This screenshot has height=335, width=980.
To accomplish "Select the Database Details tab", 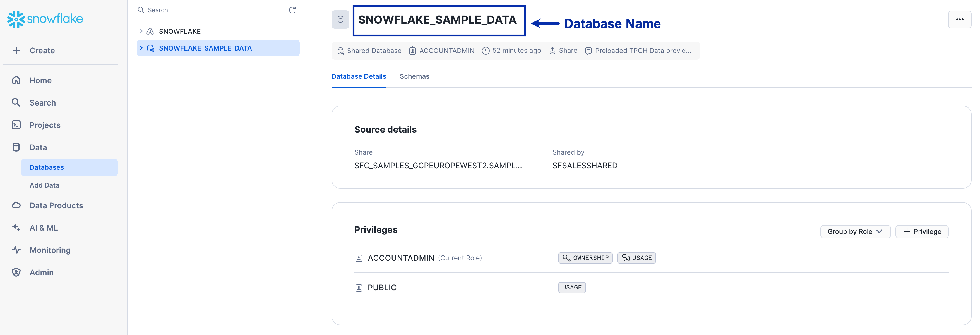I will click(x=358, y=76).
